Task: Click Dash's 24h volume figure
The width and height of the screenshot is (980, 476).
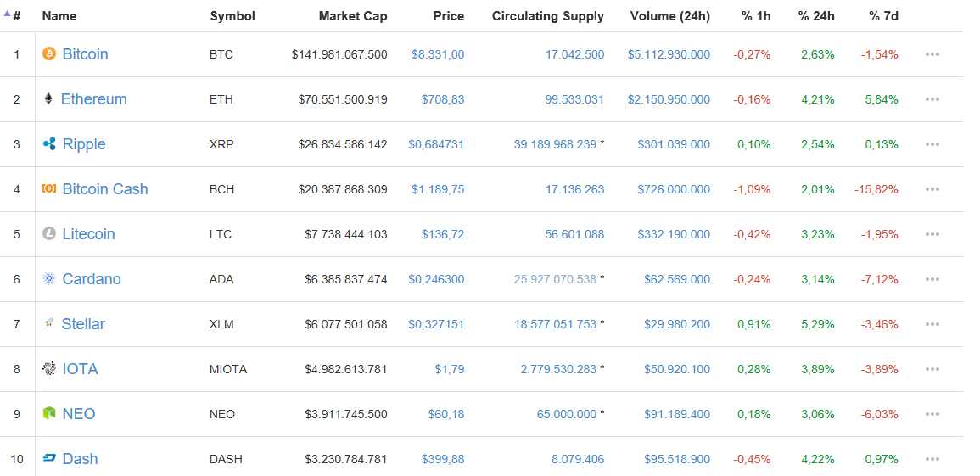Action: click(x=676, y=459)
